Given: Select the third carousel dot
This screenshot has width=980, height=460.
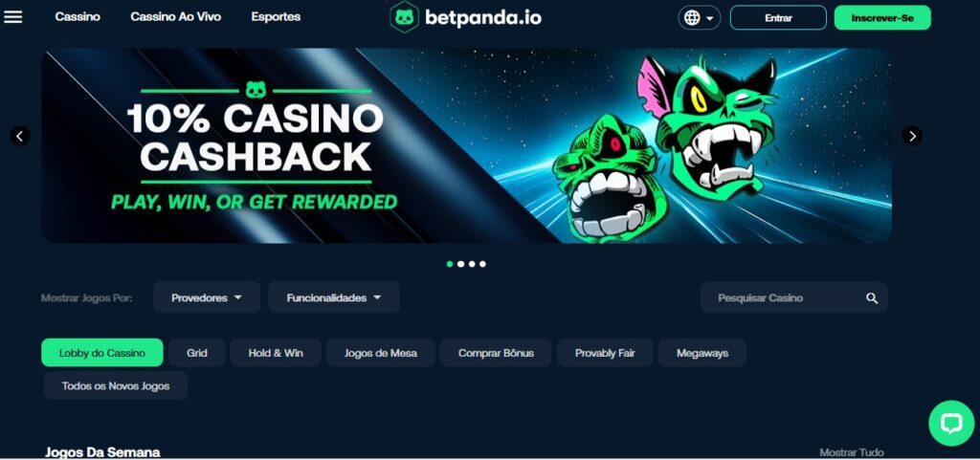Looking at the screenshot, I should tap(471, 264).
